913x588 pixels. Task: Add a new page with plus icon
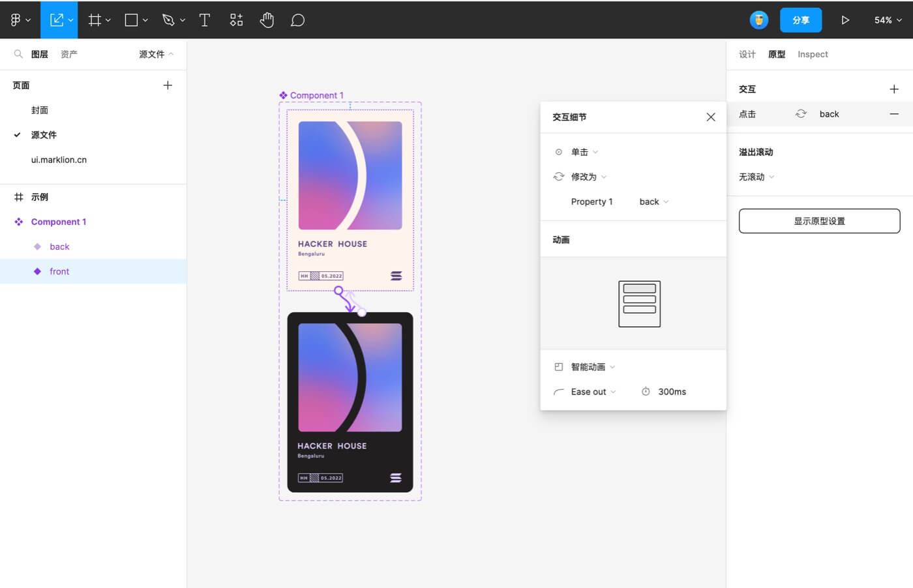click(x=168, y=85)
